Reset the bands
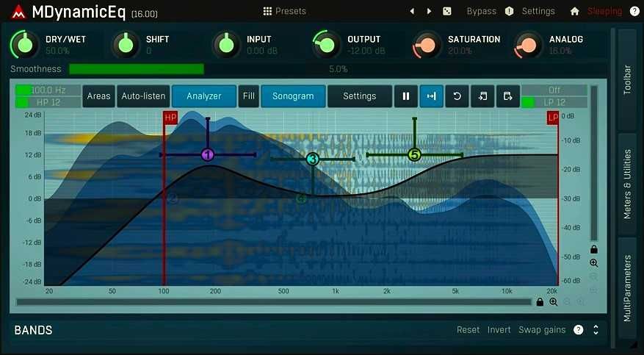 (468, 330)
